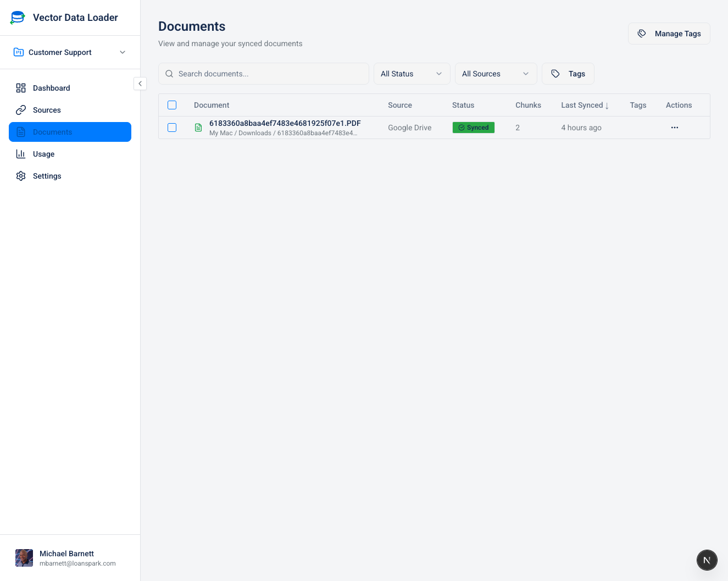Switch to the Documents section

(x=53, y=131)
